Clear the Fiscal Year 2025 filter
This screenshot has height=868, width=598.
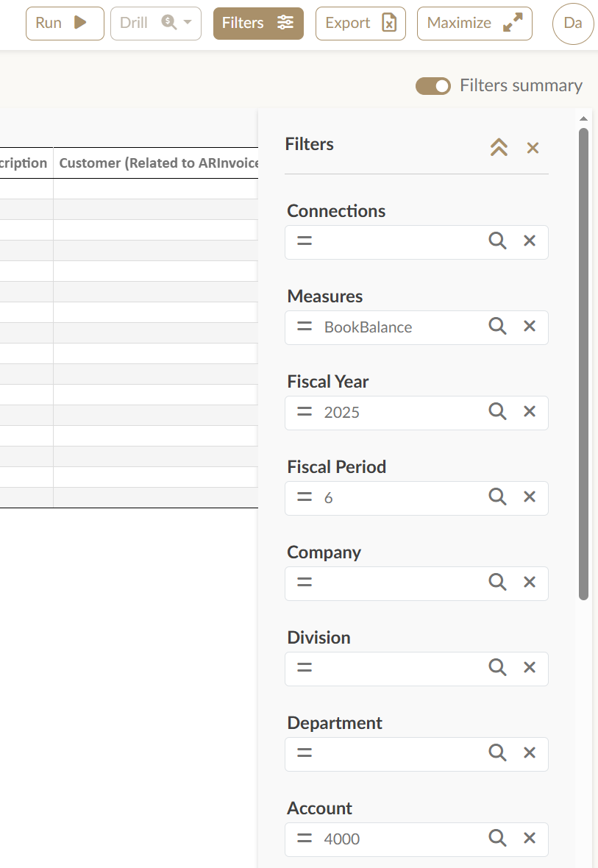tap(530, 411)
